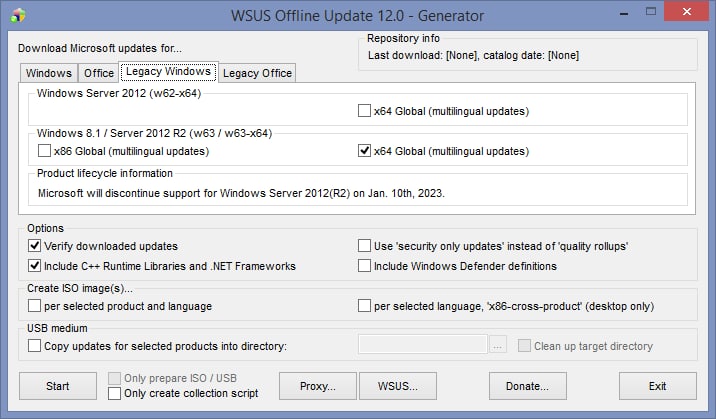This screenshot has width=716, height=419.
Task: Check Windows 8.1 x86 Global updates
Action: coord(45,152)
